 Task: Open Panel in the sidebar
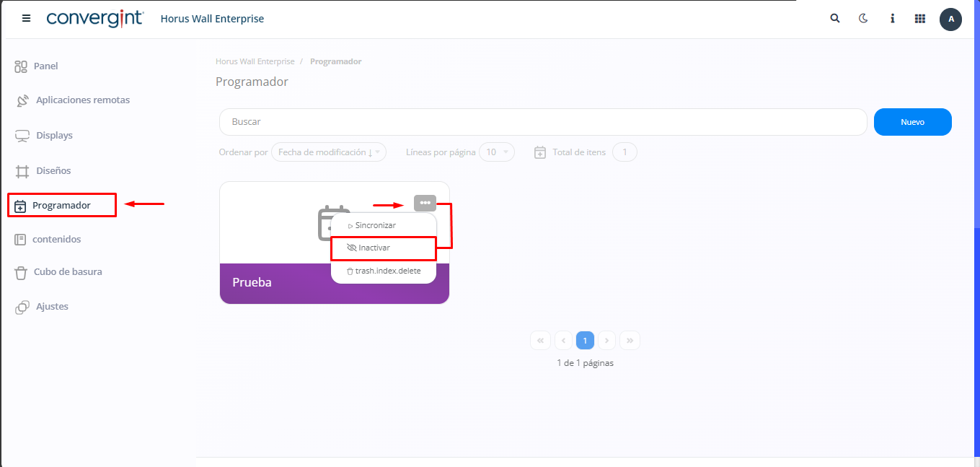tap(45, 66)
